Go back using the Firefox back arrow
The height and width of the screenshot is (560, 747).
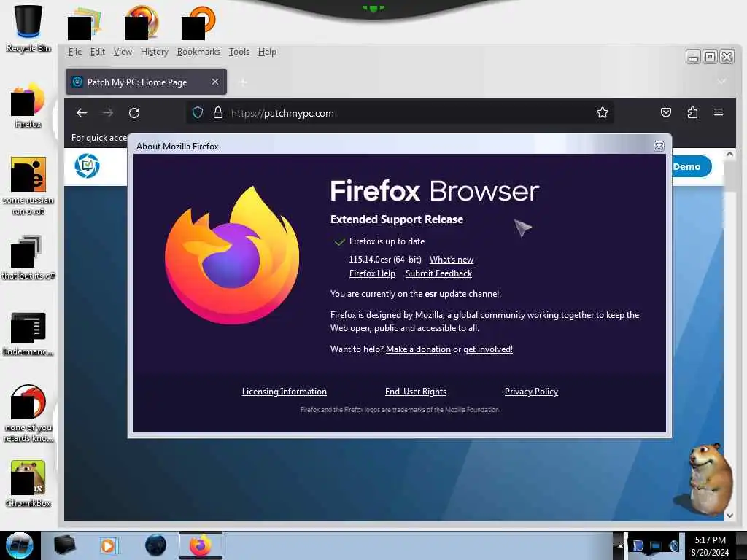pyautogui.click(x=82, y=113)
